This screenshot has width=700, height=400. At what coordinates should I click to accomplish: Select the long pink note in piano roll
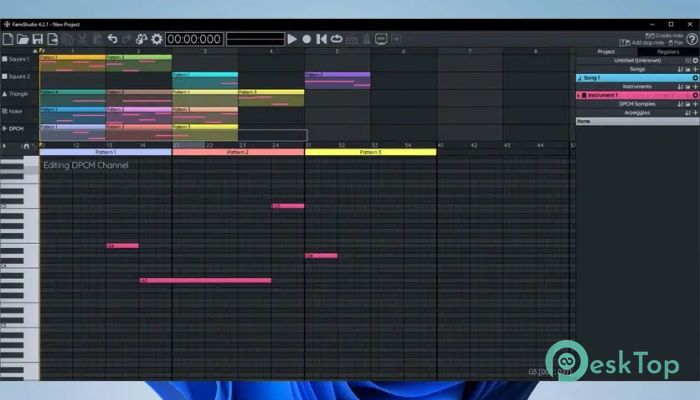point(205,280)
